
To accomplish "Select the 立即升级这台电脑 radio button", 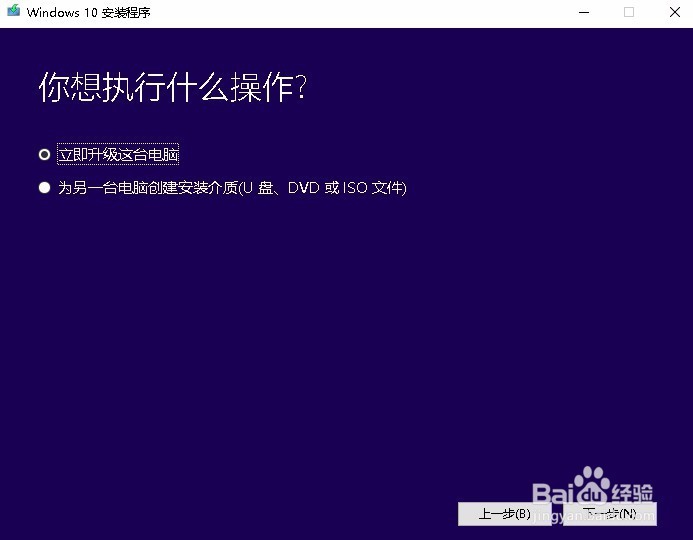I will click(x=44, y=155).
